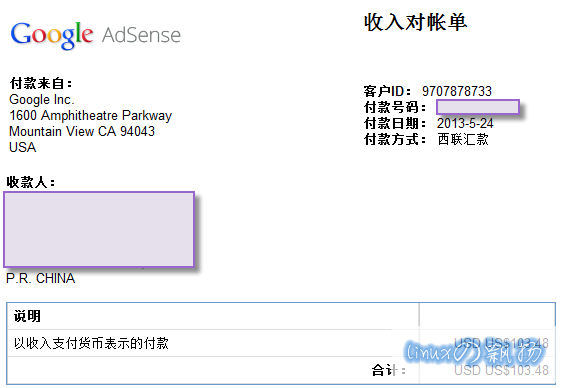Click the 付款来自 label
The image size is (565, 388).
41,83
